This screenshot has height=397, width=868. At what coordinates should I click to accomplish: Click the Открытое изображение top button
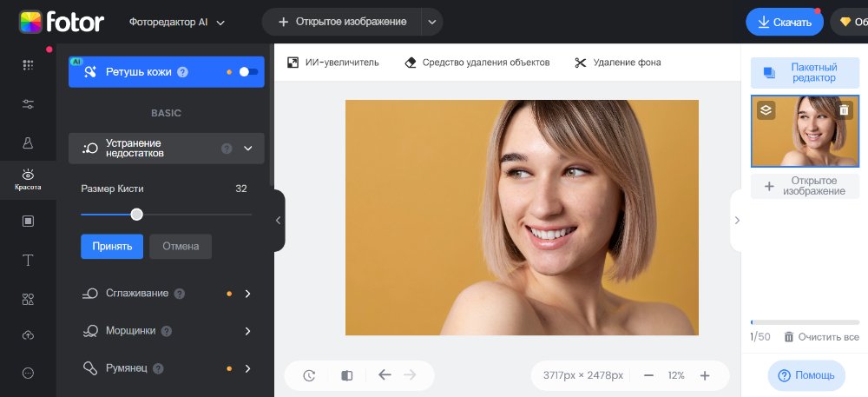coord(341,22)
